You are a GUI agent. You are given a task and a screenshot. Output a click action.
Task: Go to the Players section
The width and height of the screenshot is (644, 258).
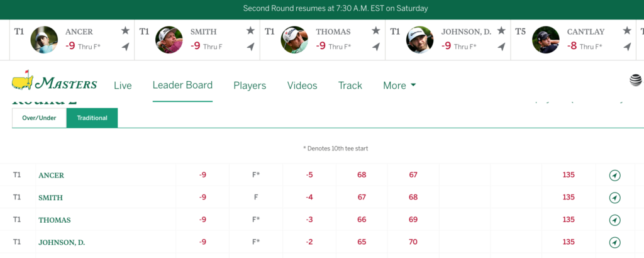250,86
